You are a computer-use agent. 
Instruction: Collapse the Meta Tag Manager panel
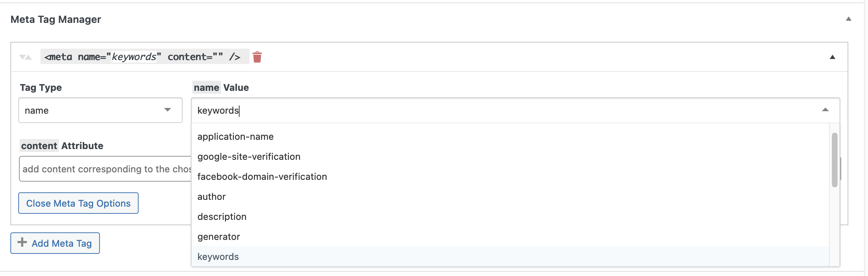point(848,19)
